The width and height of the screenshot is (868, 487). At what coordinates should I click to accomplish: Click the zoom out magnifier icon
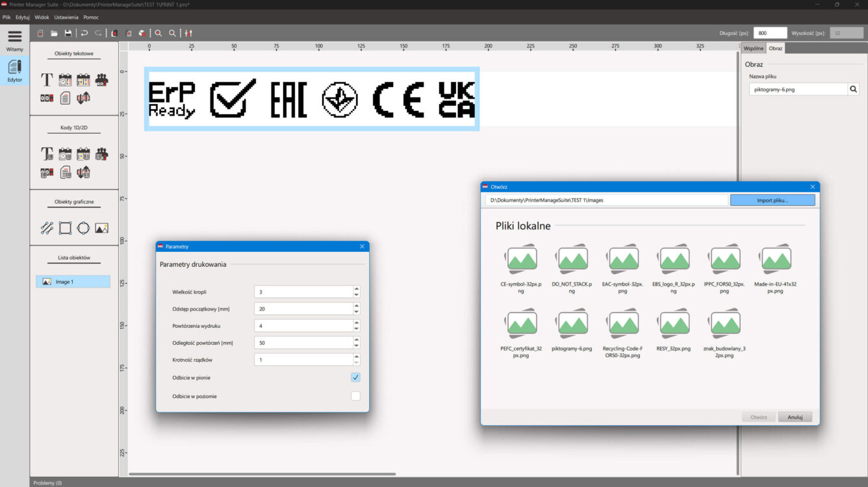172,33
